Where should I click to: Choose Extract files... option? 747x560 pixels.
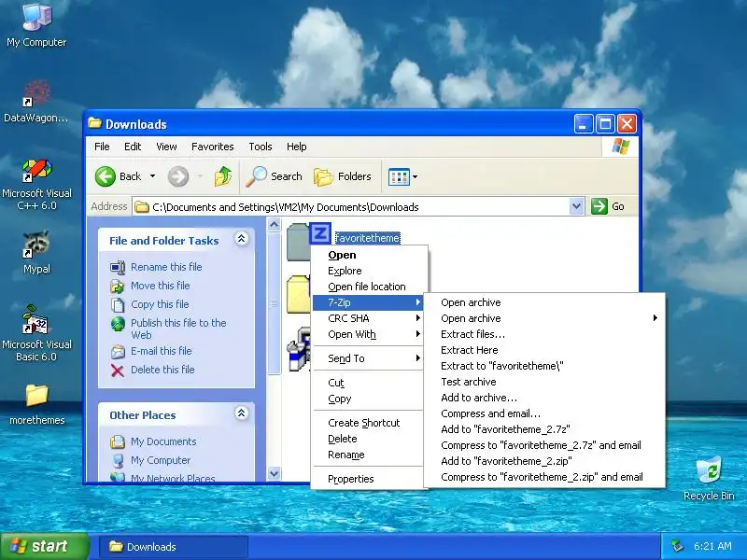click(x=544, y=334)
